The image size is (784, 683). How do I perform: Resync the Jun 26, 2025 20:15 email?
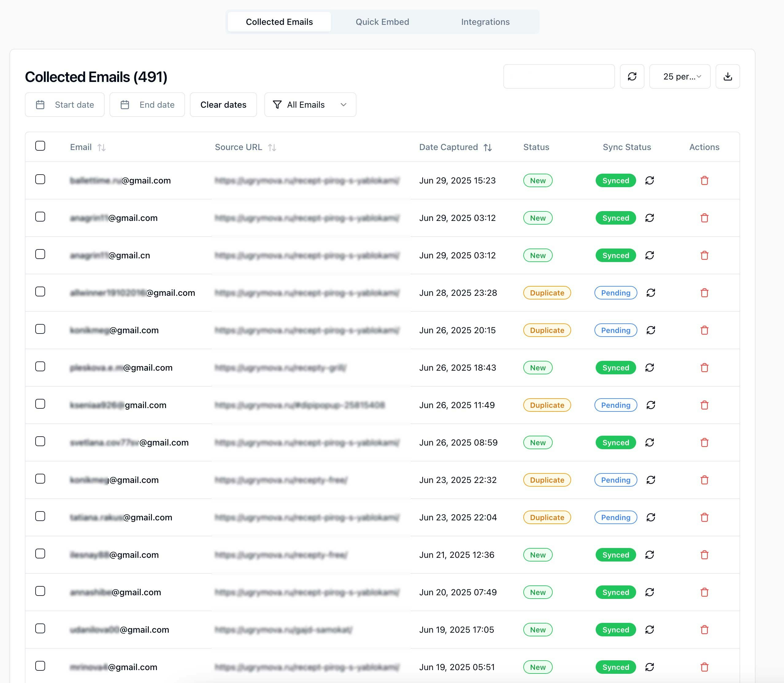651,330
